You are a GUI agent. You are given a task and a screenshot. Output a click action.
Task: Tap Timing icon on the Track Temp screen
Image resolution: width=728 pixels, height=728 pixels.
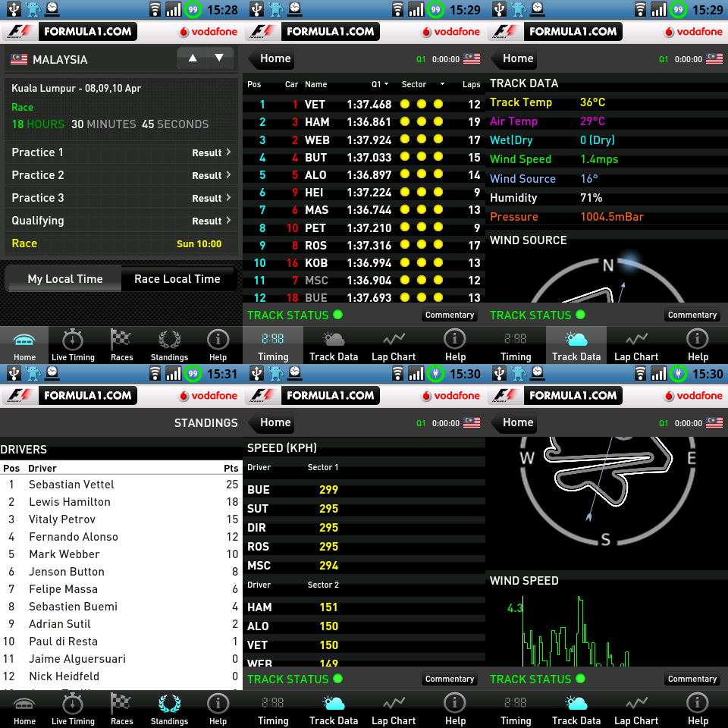point(516,344)
